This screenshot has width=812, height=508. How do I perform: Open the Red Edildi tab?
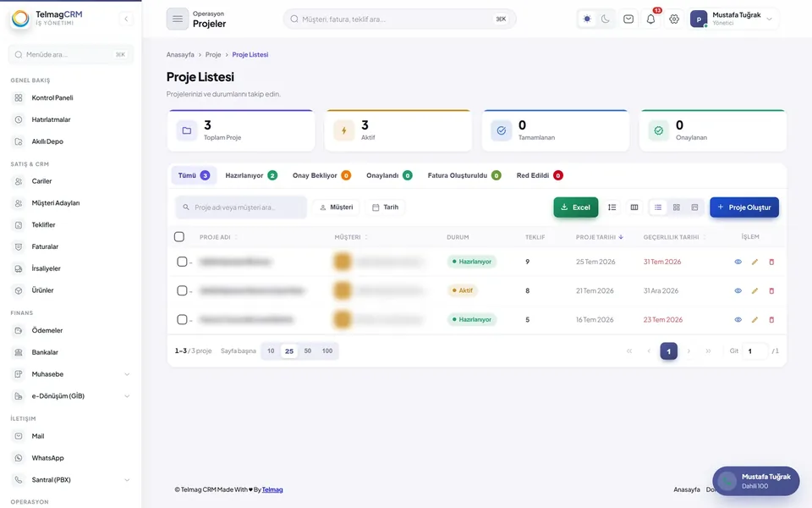(x=540, y=175)
